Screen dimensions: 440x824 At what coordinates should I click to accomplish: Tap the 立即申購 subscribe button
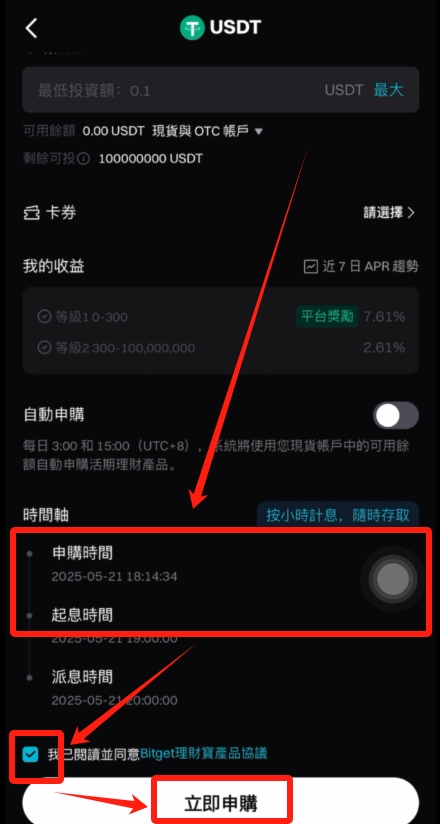tap(220, 802)
